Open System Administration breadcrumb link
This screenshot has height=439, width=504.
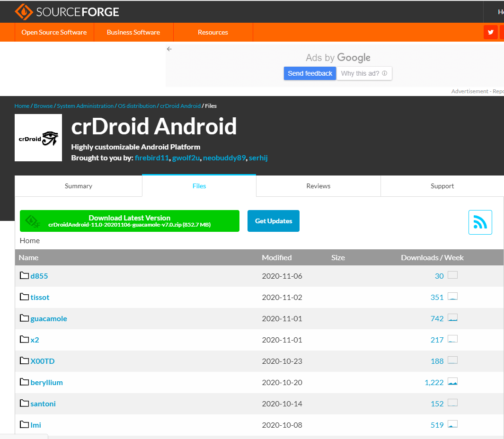(85, 106)
